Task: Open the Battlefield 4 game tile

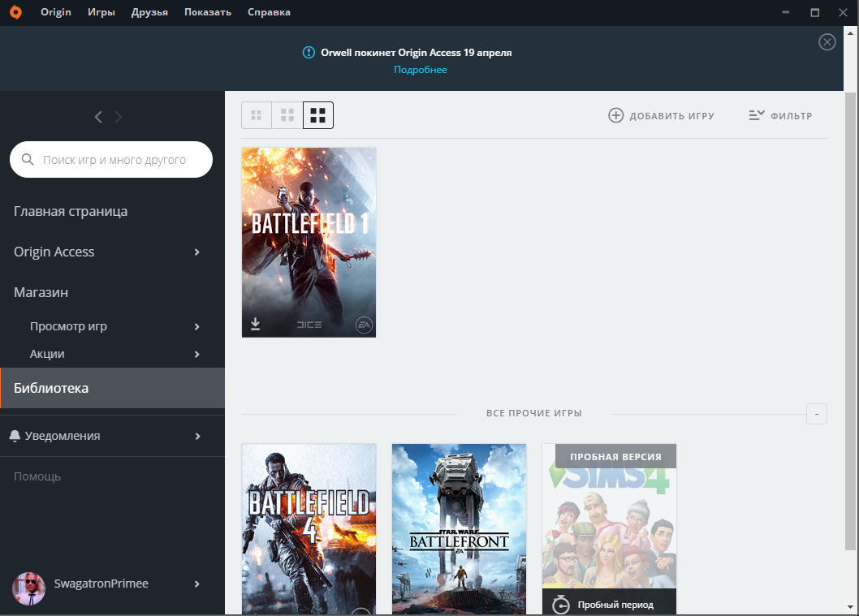Action: point(309,529)
